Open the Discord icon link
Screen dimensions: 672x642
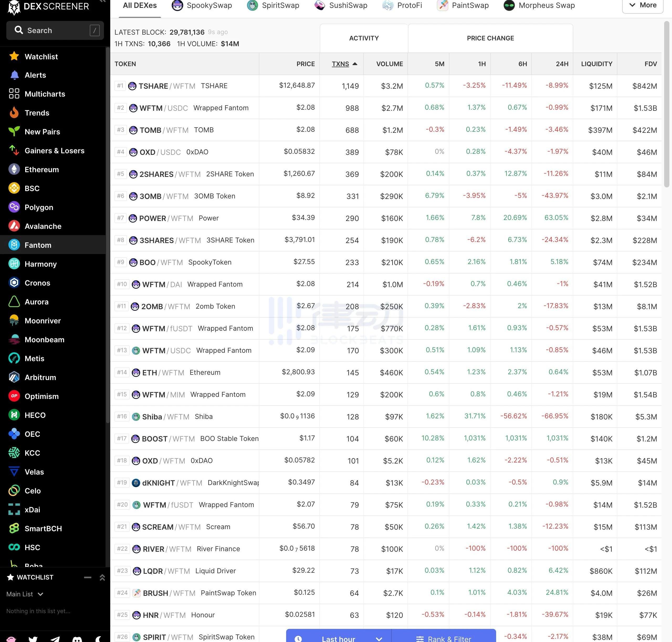click(x=77, y=639)
